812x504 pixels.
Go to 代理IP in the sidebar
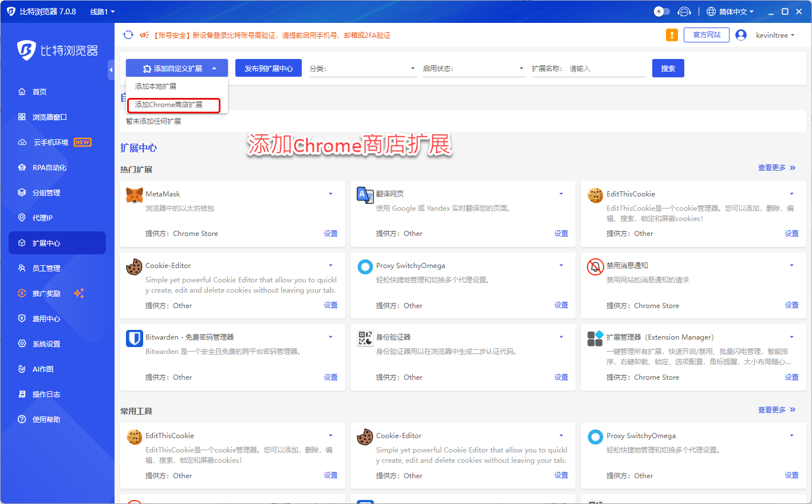(x=42, y=218)
